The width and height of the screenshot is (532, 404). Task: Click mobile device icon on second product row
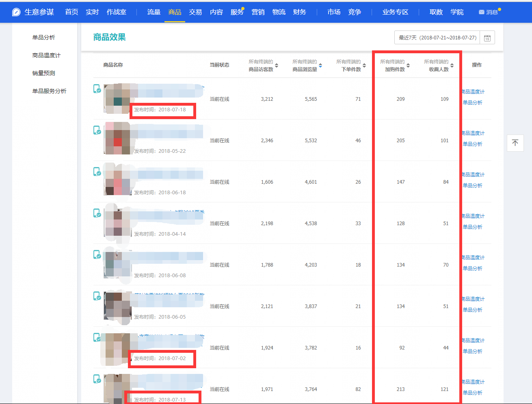click(x=97, y=130)
